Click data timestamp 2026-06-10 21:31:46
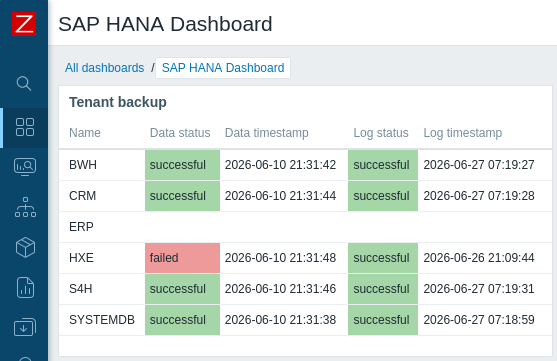 [280, 289]
